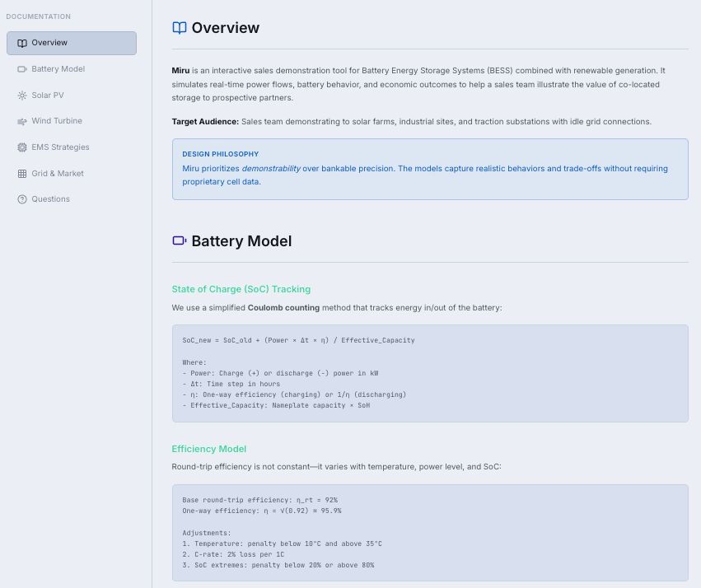Click the SoC_new formula line
701x588 pixels.
(x=298, y=340)
